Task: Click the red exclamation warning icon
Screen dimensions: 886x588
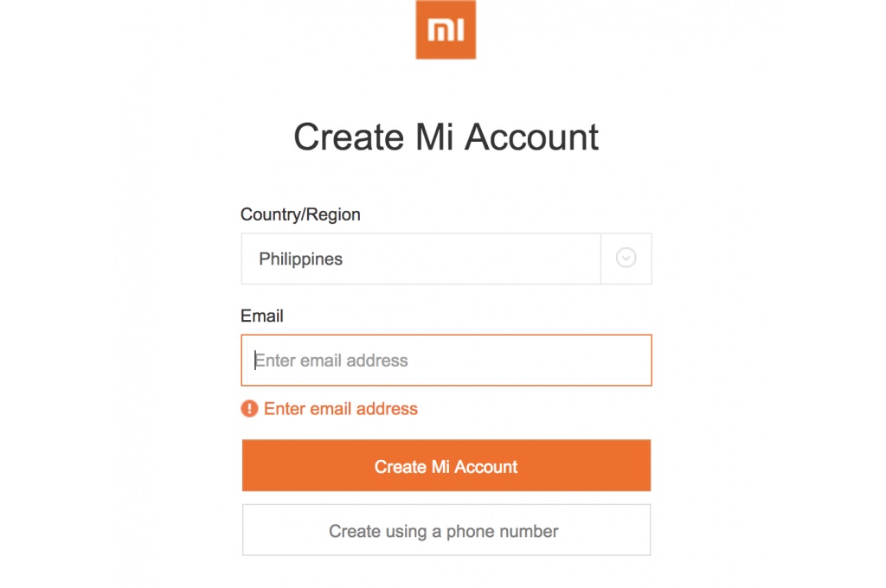Action: pyautogui.click(x=249, y=408)
